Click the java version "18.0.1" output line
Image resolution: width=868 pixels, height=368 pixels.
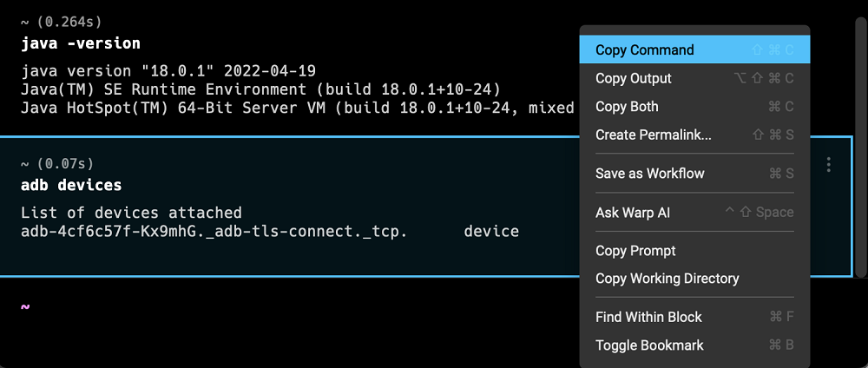click(168, 71)
